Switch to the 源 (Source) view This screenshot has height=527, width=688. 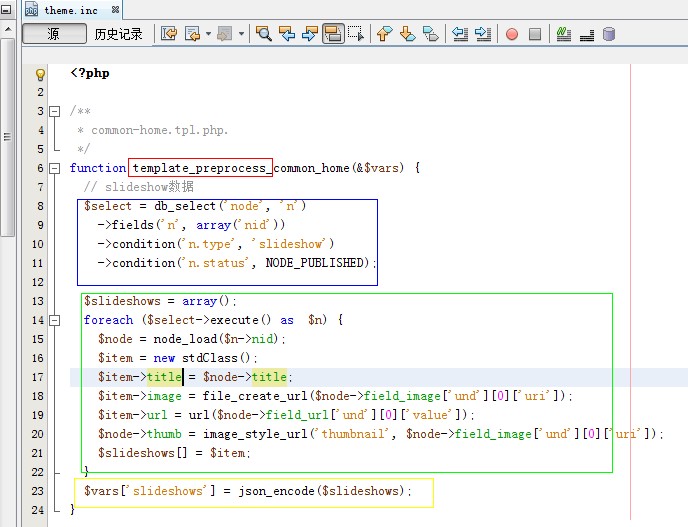pos(54,34)
